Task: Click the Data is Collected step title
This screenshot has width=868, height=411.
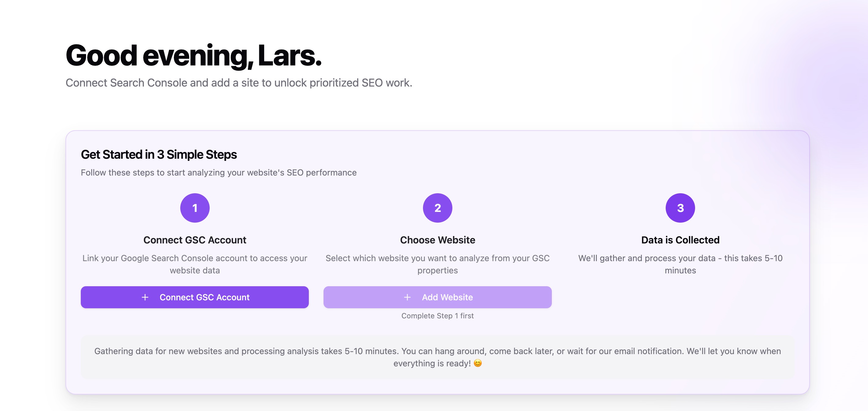Action: click(x=680, y=240)
